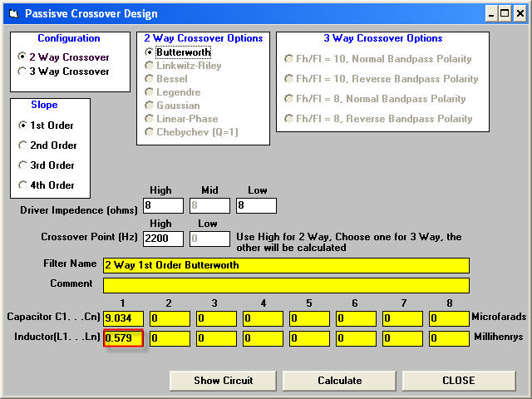Minimize the Passive Crossover Design window
532x399 pixels.
(491, 14)
